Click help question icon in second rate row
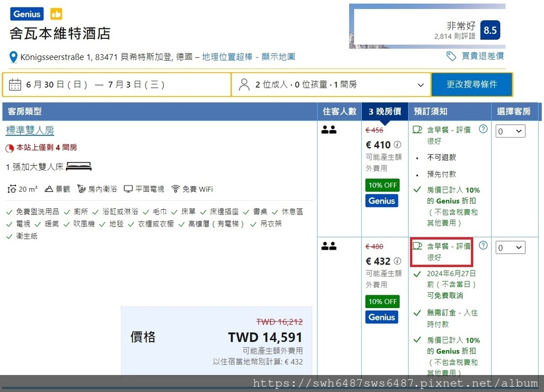Image resolution: width=544 pixels, height=392 pixels. (x=483, y=245)
